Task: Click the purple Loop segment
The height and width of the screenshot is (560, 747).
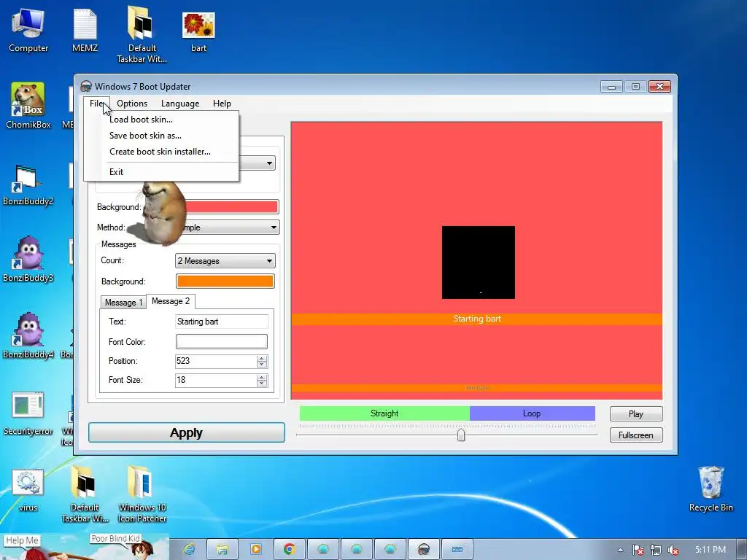Action: click(532, 413)
